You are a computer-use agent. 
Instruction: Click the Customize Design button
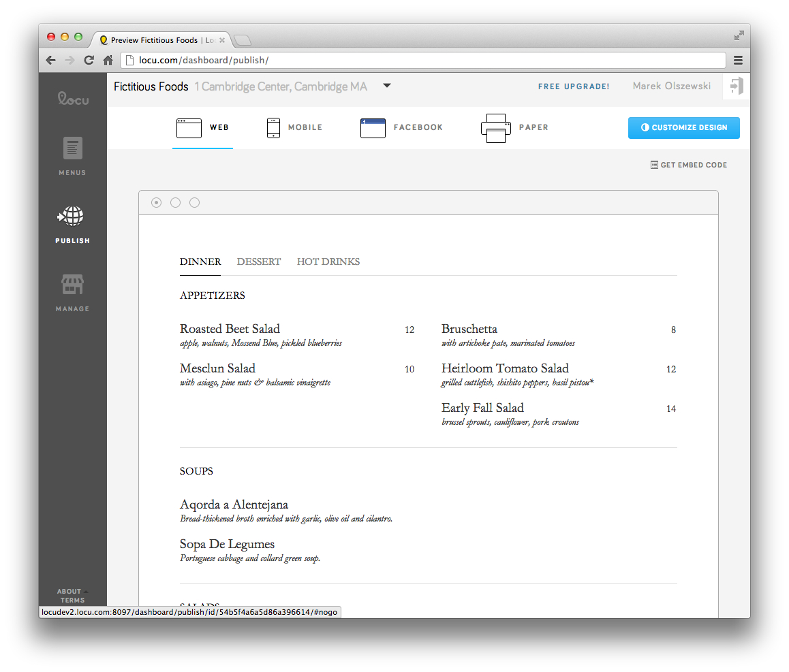pos(684,128)
